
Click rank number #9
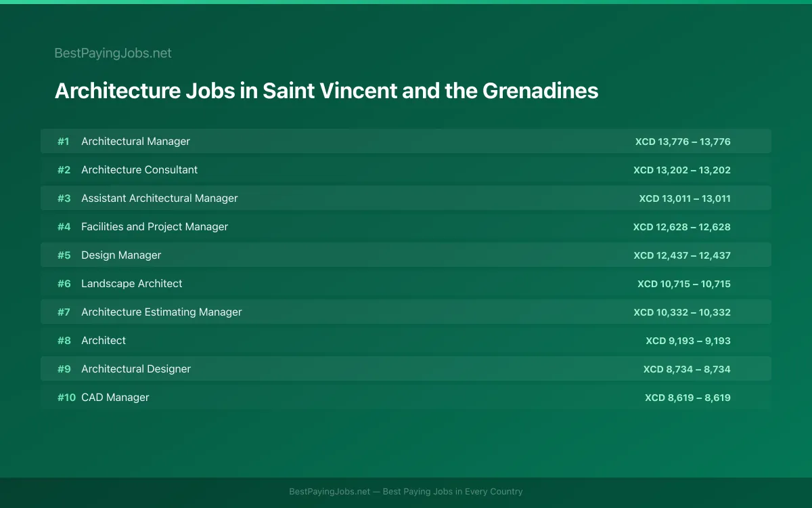(x=64, y=369)
